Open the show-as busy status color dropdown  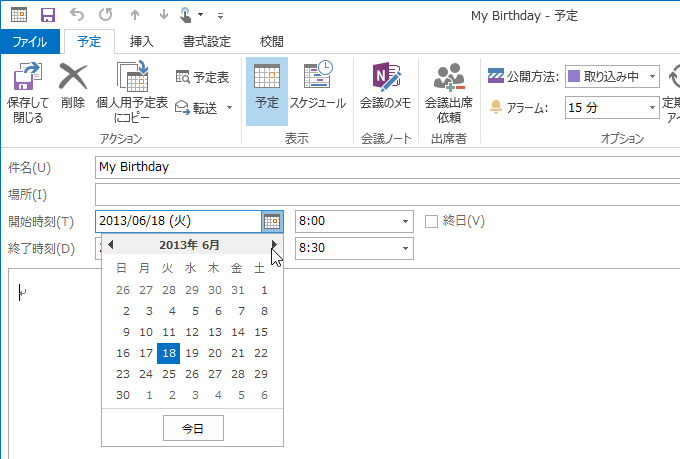(x=652, y=76)
